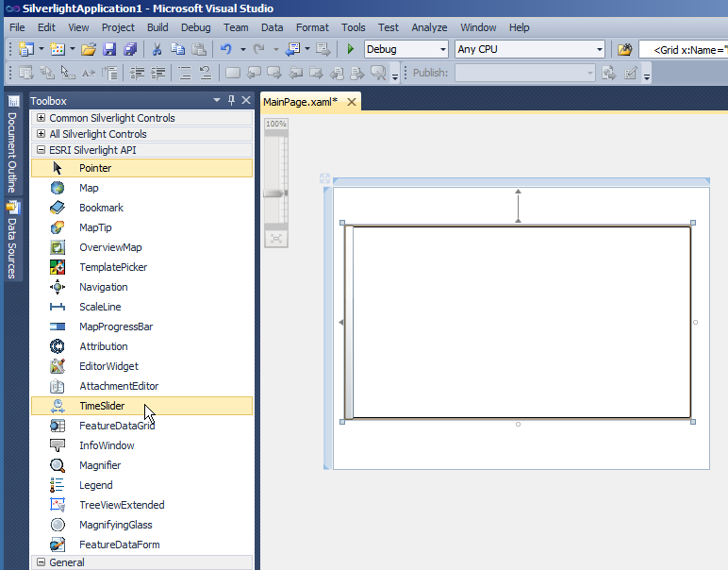
Task: Select the MapProgressBar control
Action: coord(142,327)
